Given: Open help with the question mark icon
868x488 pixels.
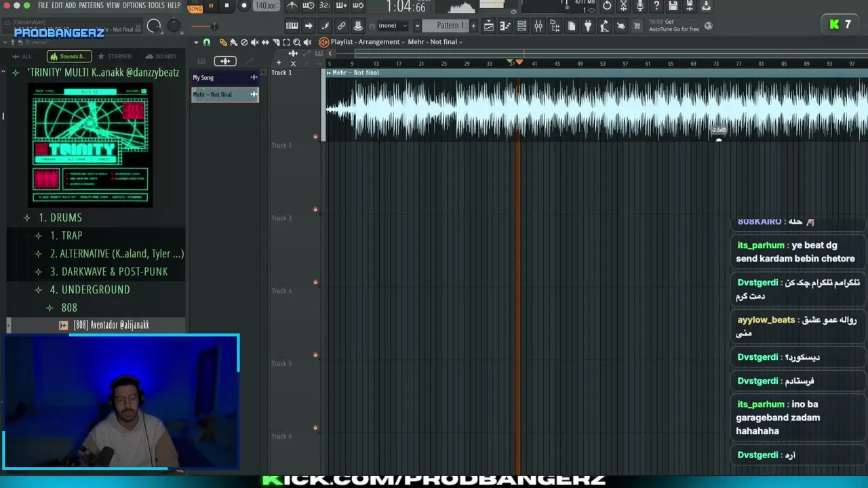Looking at the screenshot, I should click(x=656, y=6).
